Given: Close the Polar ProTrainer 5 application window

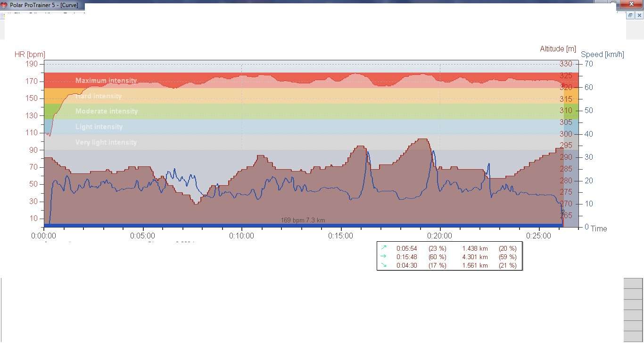Looking at the screenshot, I should [632, 4].
